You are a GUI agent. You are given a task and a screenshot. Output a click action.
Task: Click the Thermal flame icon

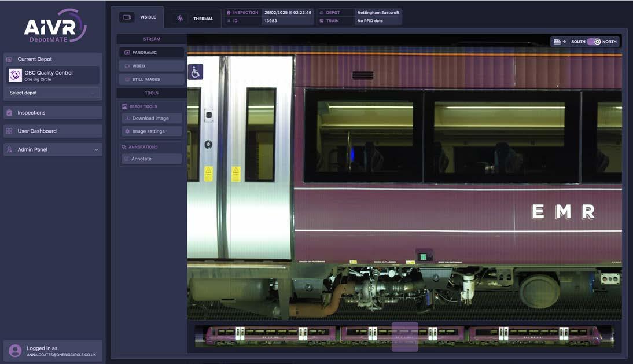coord(180,19)
